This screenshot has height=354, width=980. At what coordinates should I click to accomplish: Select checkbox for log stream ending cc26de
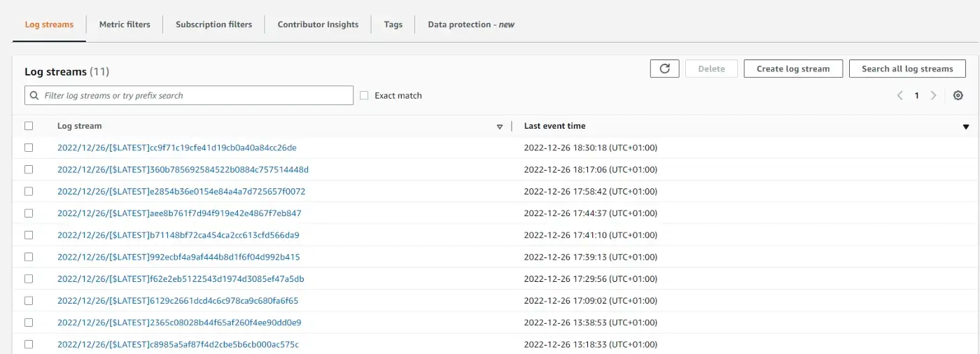(x=29, y=148)
